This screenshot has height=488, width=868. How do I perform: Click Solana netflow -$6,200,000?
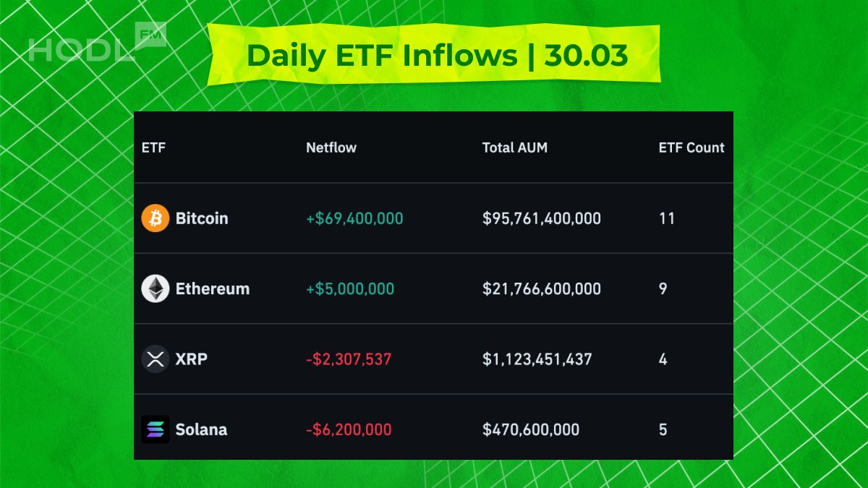click(x=349, y=429)
